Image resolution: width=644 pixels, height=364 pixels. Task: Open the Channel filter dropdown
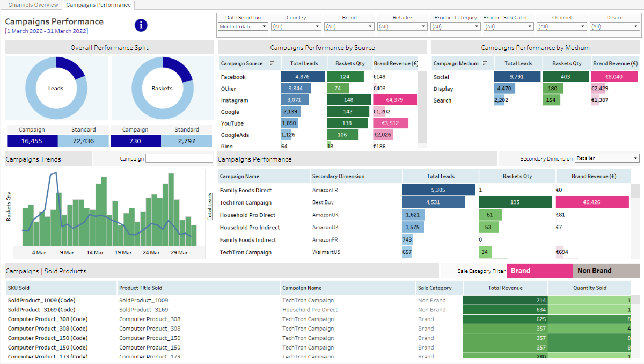pyautogui.click(x=562, y=26)
